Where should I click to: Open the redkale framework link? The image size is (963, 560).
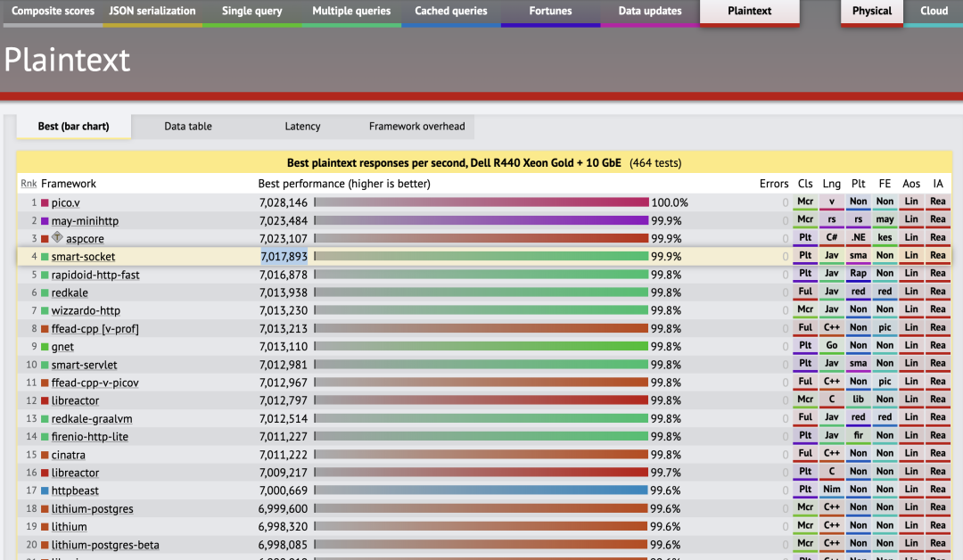(x=70, y=292)
